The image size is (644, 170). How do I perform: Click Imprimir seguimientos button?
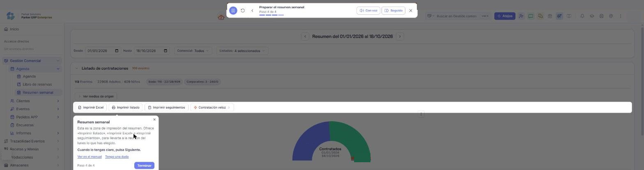point(166,107)
